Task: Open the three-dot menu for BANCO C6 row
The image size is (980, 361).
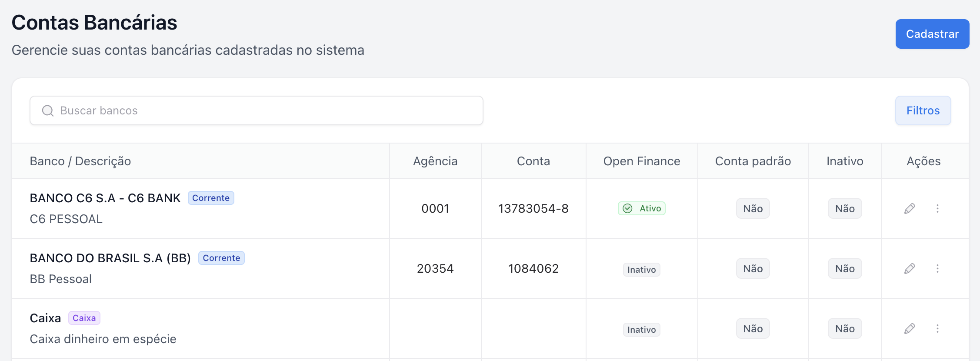Action: (937, 209)
